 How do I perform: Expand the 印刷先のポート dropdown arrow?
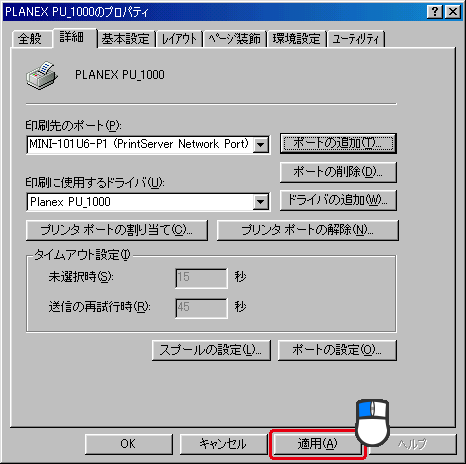click(261, 145)
